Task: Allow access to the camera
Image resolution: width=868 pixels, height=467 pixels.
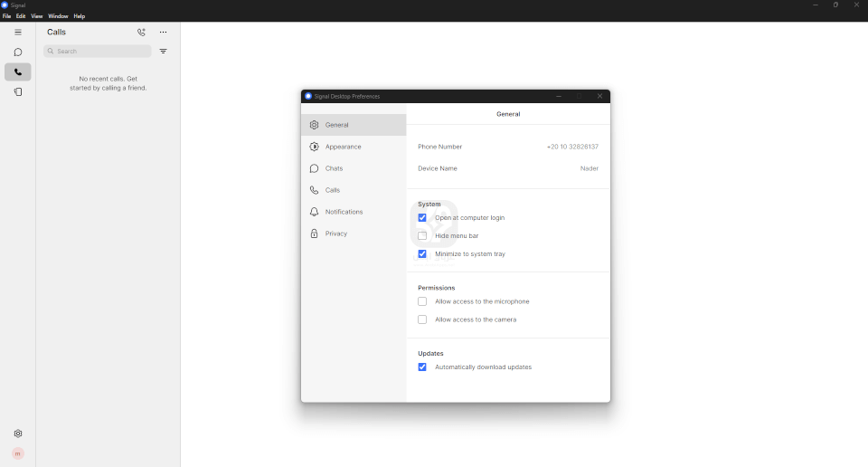Action: 422,319
